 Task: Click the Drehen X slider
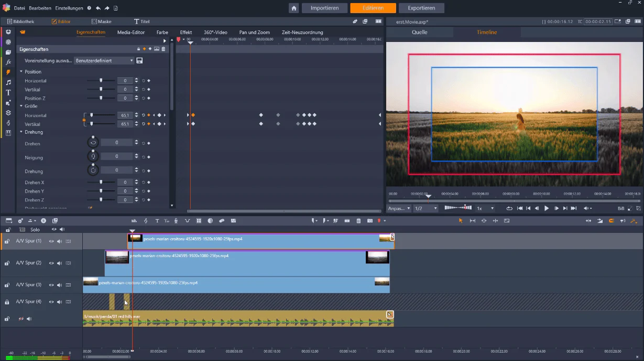point(101,182)
